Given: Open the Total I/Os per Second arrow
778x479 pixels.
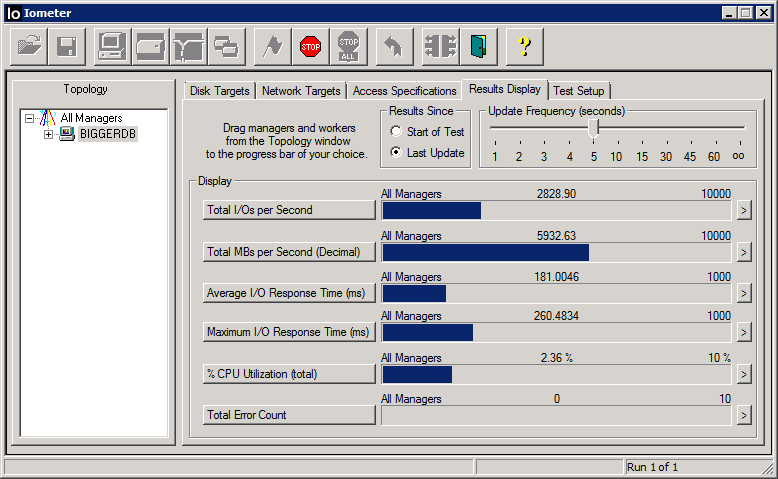Looking at the screenshot, I should 744,210.
